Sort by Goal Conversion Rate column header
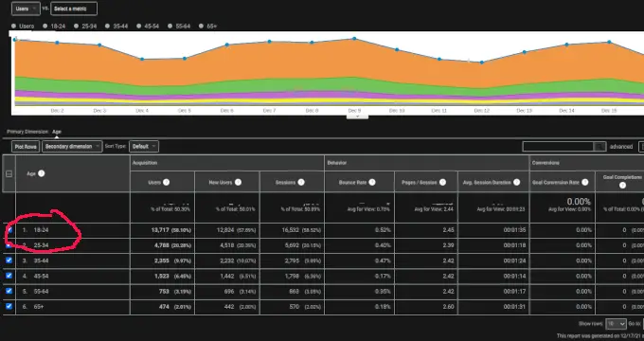The width and height of the screenshot is (644, 341). pyautogui.click(x=556, y=183)
